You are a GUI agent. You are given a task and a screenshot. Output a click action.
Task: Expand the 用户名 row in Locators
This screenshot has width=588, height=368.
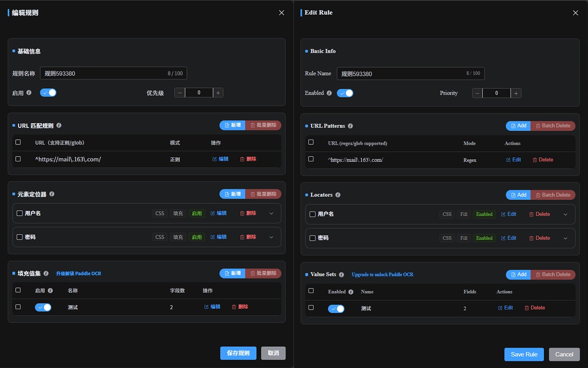coord(565,214)
